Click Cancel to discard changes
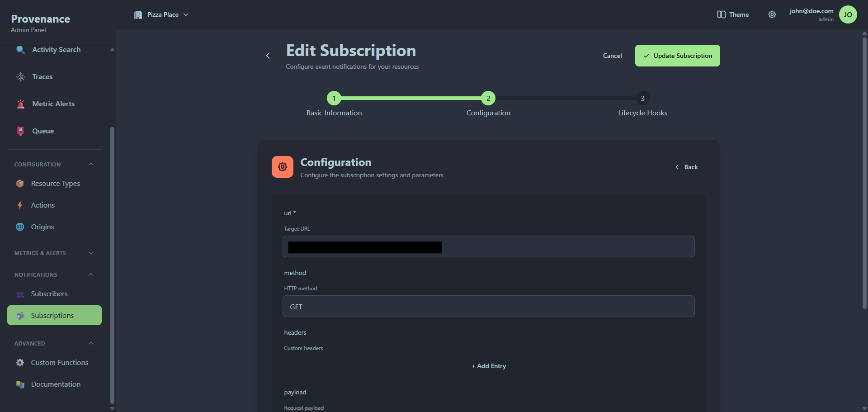Screen dimensions: 868x412 [x=612, y=55]
